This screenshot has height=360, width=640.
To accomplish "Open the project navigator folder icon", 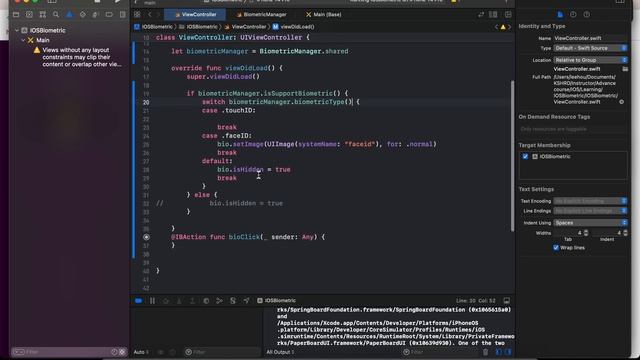I will tap(16, 15).
